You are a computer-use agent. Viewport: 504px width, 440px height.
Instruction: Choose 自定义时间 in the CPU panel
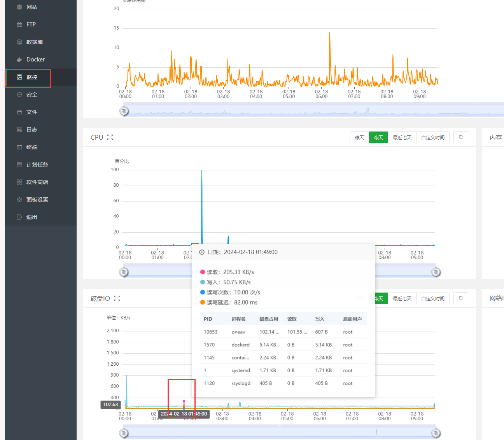pos(433,137)
